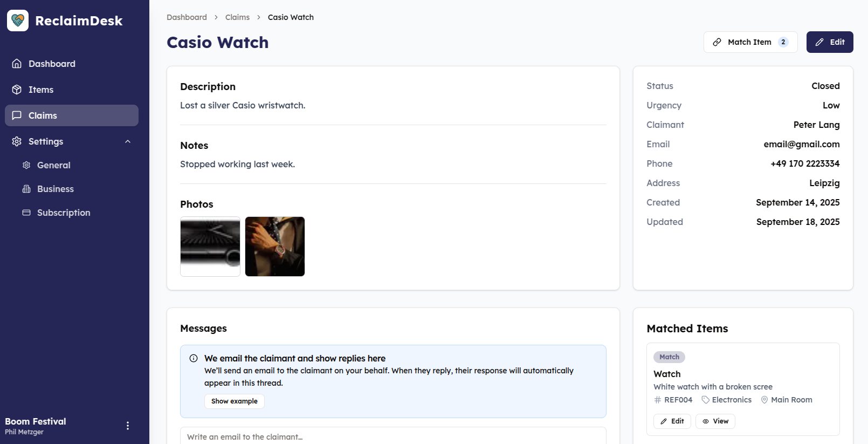Click the match count badge showing 2

[x=783, y=42]
